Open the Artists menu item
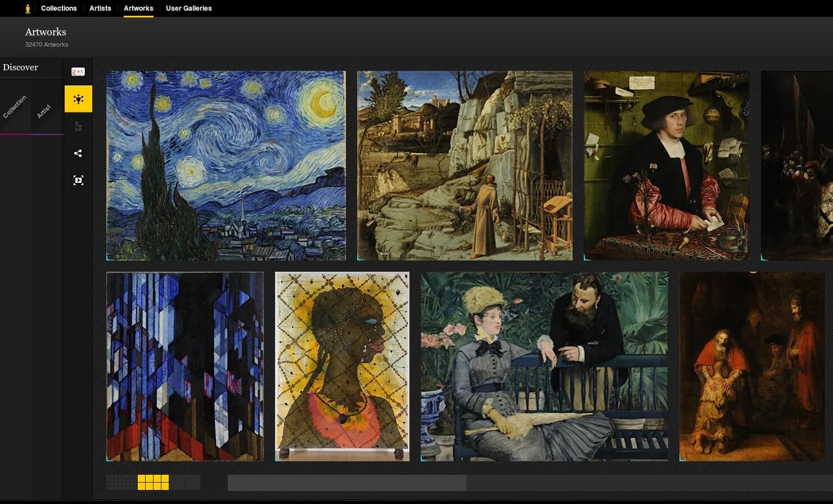Image resolution: width=833 pixels, height=504 pixels. [100, 8]
